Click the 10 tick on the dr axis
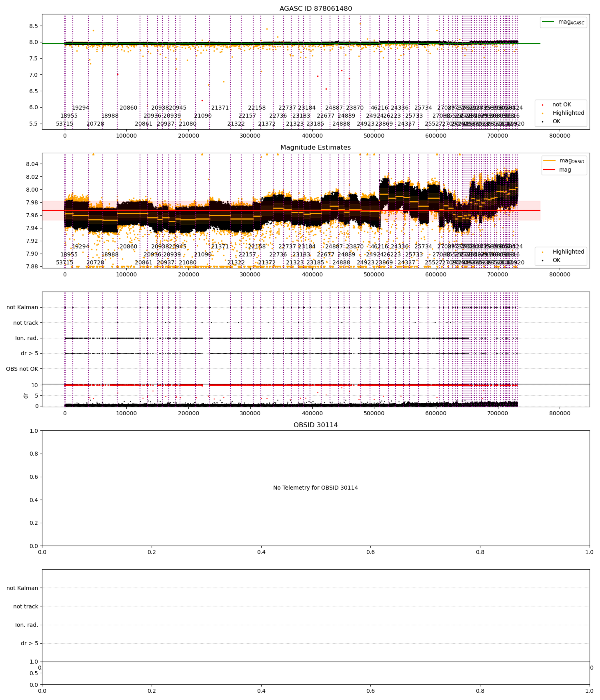Screen dimensions: 600x700 coord(35,386)
